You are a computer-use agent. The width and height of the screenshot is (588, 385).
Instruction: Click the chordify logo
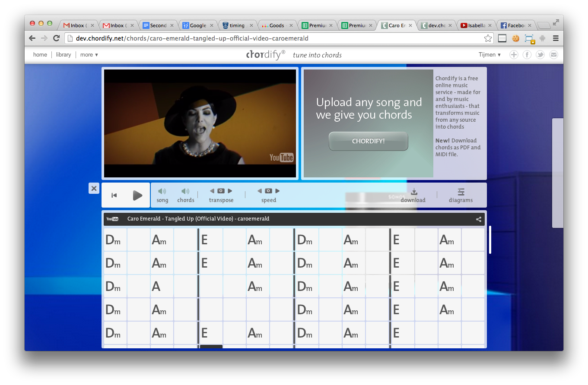[266, 54]
